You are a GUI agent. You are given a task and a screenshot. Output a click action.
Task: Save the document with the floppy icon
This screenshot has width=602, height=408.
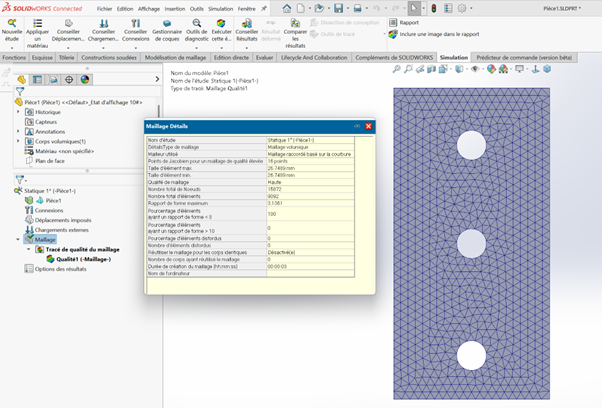coord(338,8)
